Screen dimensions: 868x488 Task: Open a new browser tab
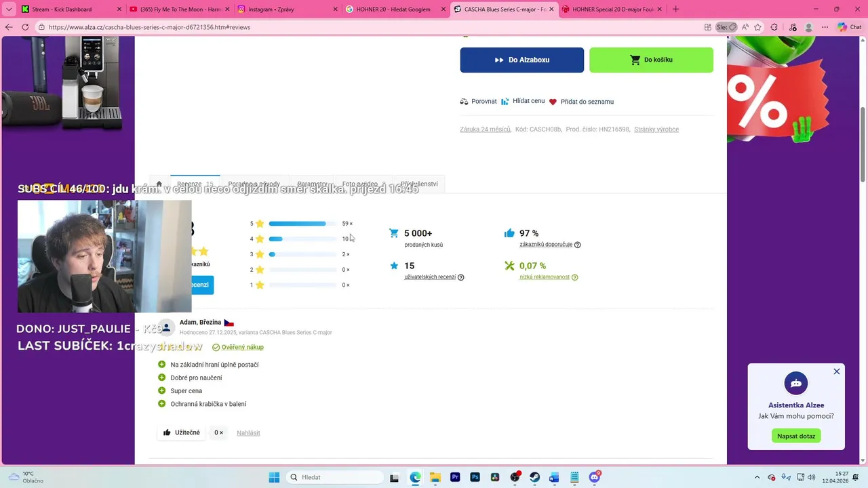coord(675,9)
